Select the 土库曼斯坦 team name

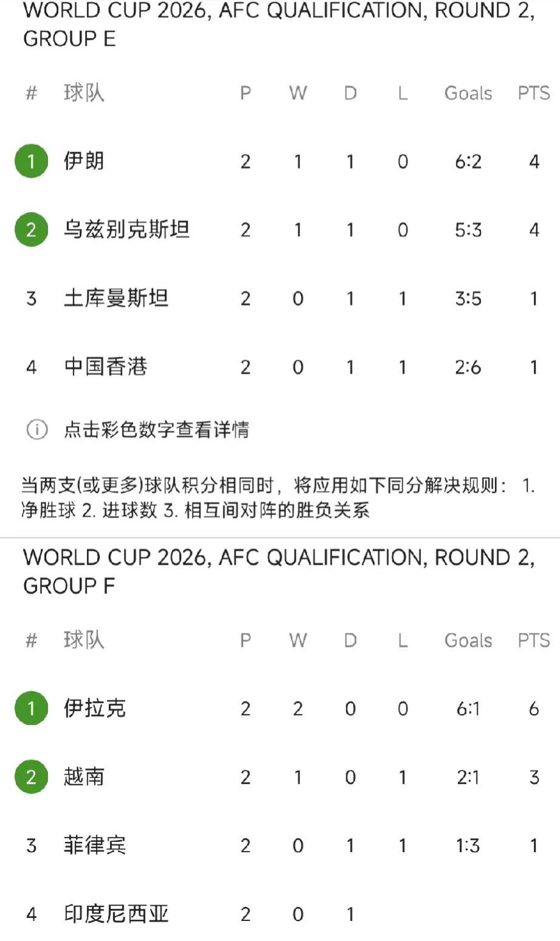(116, 298)
